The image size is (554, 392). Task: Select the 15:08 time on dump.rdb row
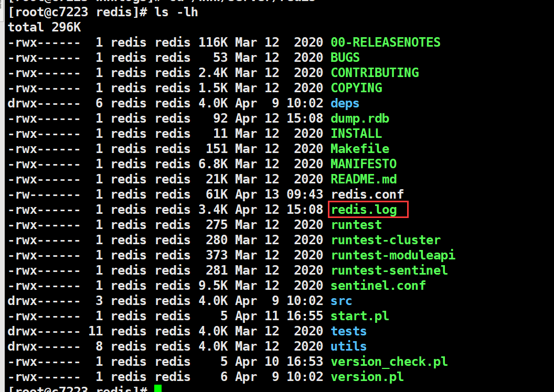click(x=305, y=118)
